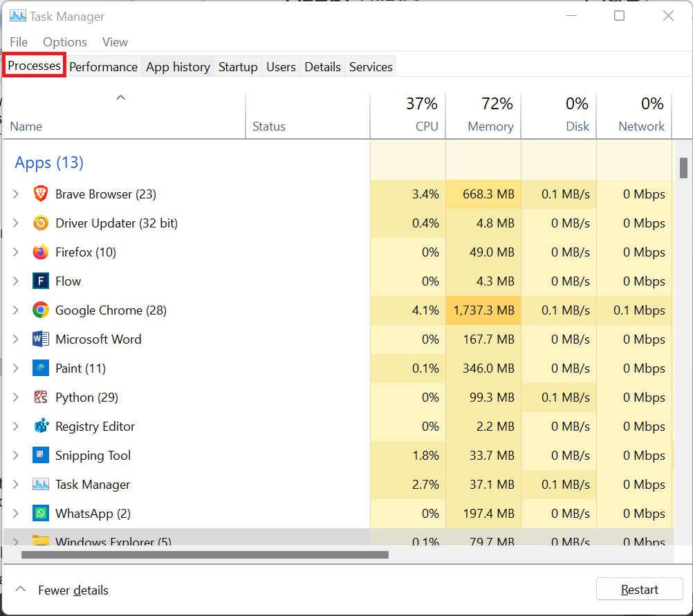
Task: Click the Google Chrome icon
Action: tap(41, 310)
